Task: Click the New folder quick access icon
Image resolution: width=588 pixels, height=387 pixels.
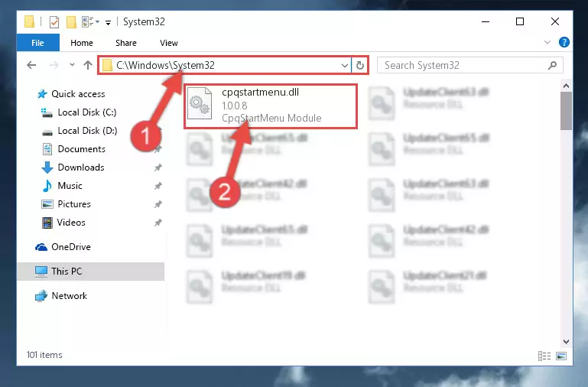Action: pos(71,22)
